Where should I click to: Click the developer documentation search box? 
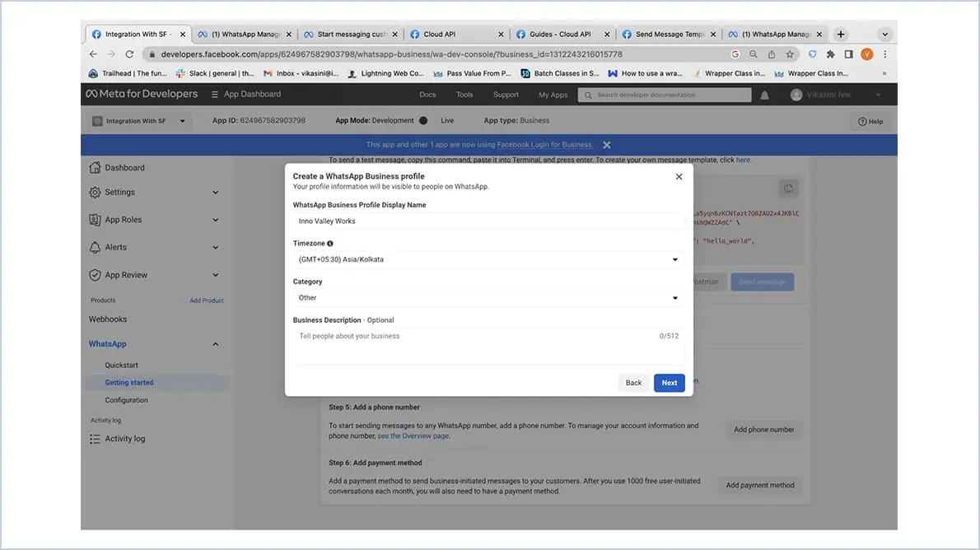(x=665, y=95)
